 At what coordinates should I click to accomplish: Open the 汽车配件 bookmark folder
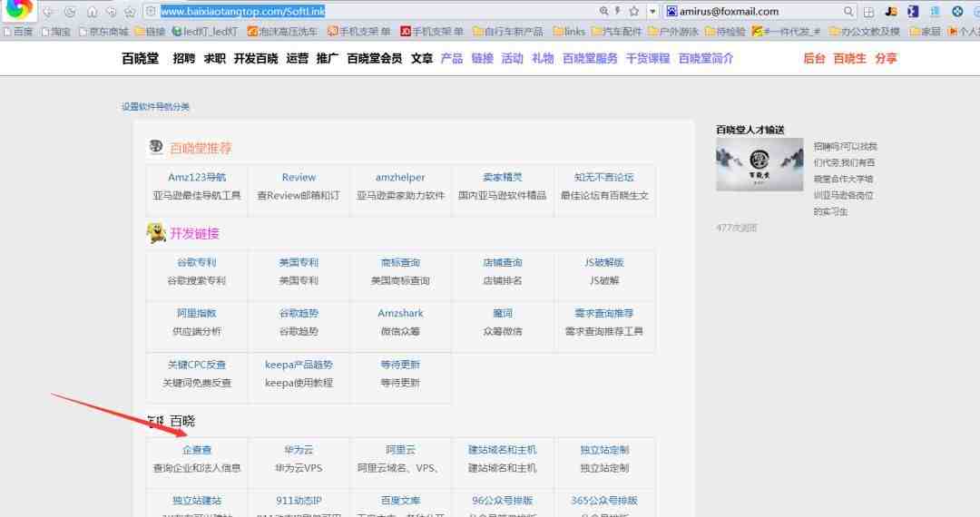point(617,31)
